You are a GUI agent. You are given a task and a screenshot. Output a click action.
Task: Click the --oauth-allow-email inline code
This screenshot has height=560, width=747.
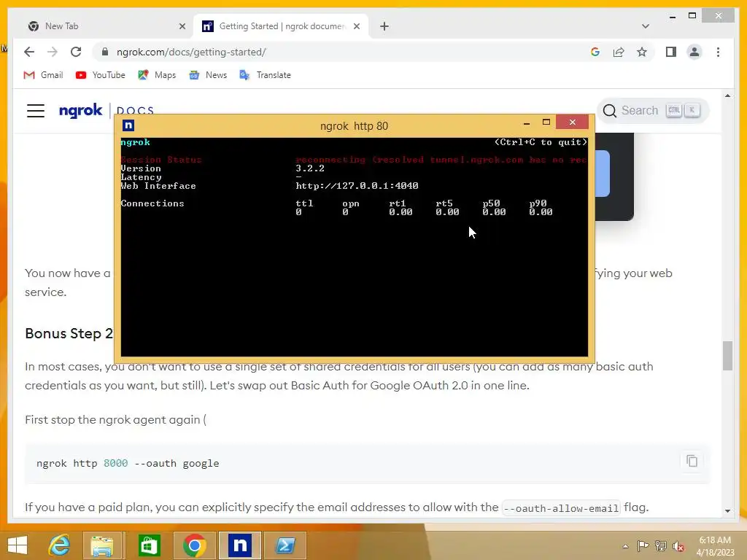coord(561,508)
